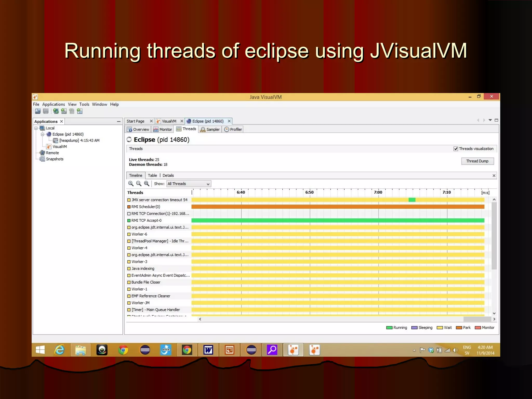
Task: Toggle Threads visualization checkbox
Action: click(456, 149)
